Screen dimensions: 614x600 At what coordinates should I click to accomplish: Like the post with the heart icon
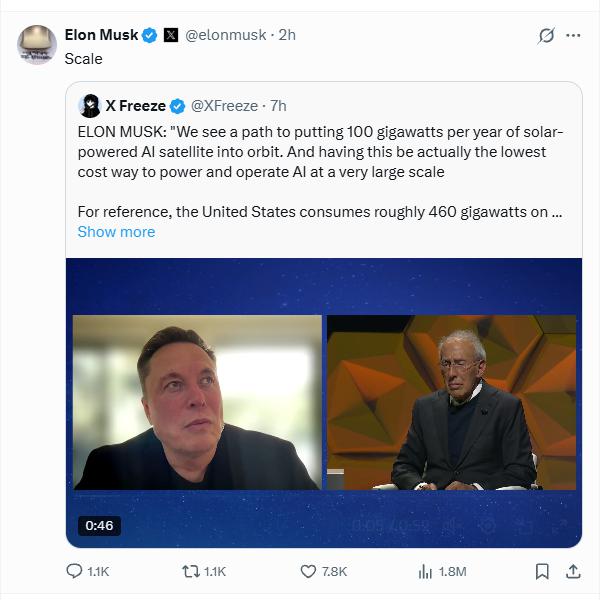(309, 571)
